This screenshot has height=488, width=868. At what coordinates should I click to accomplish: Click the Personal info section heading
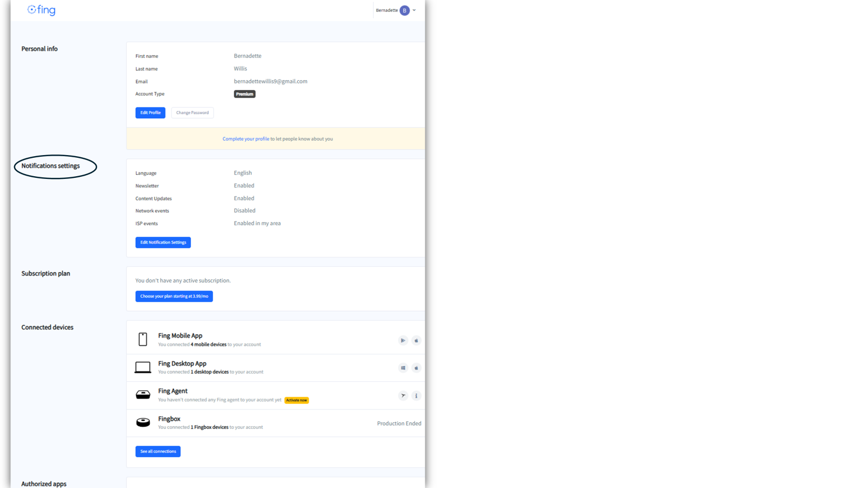(x=40, y=49)
